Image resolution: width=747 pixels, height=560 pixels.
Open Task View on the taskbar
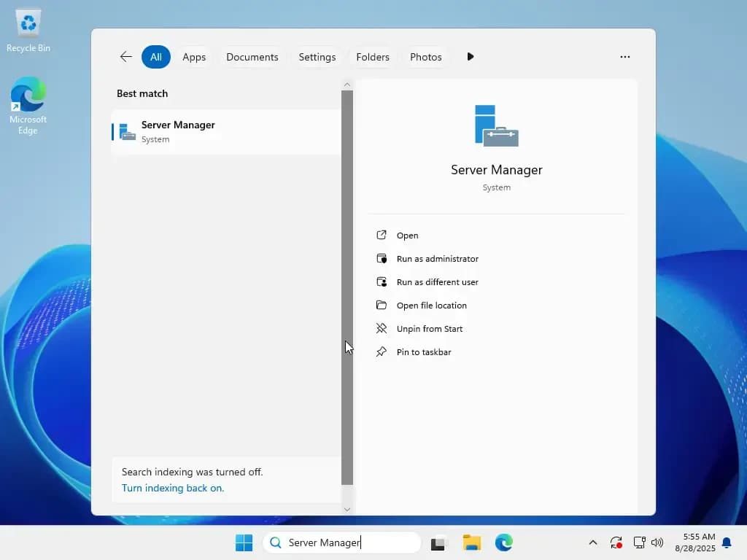click(x=438, y=542)
